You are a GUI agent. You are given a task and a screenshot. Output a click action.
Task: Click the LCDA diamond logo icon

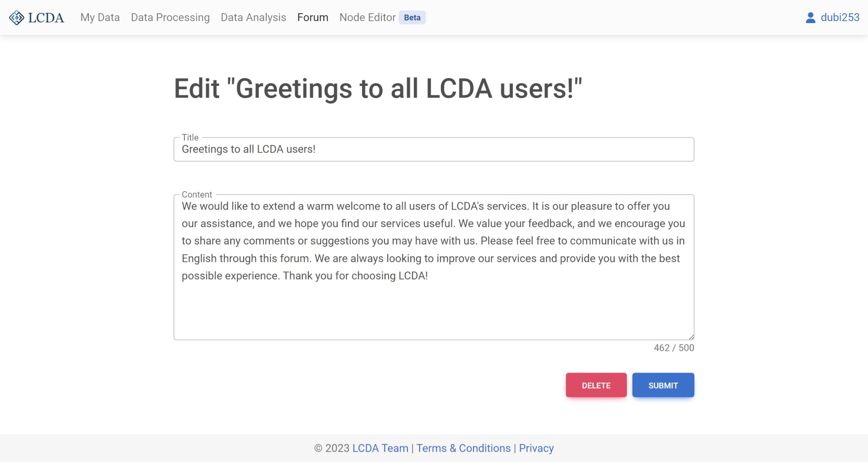click(16, 17)
